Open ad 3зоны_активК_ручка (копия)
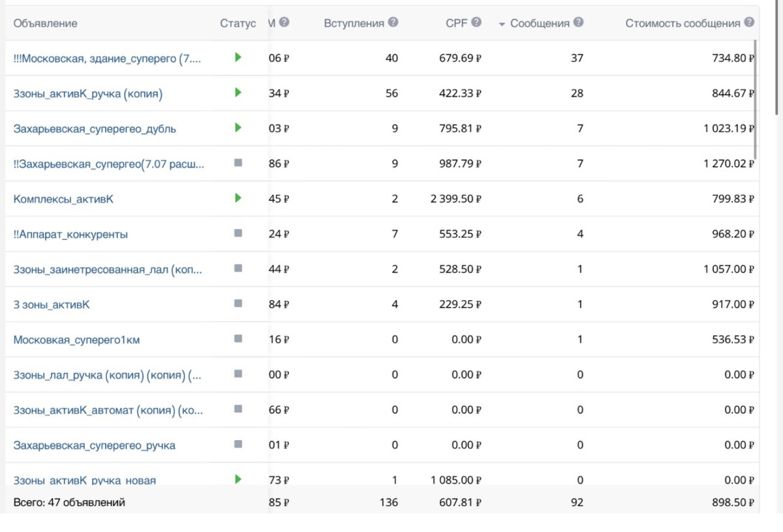This screenshot has height=532, width=783. click(x=87, y=94)
